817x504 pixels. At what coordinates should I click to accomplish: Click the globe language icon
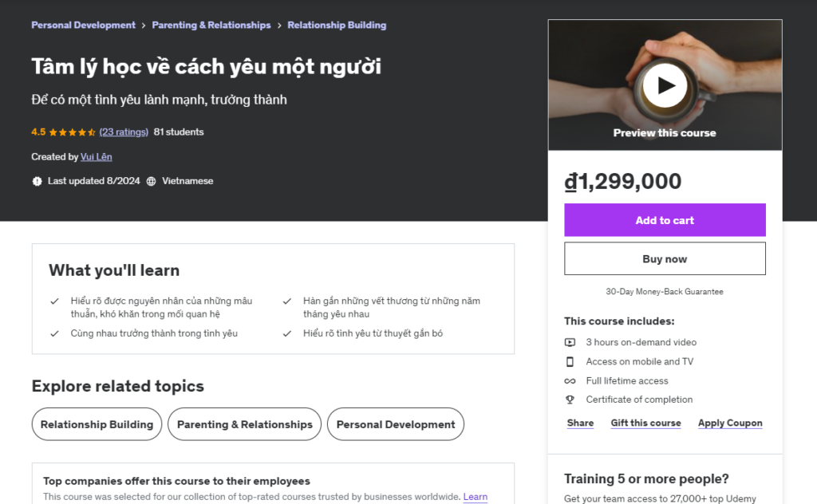point(152,181)
